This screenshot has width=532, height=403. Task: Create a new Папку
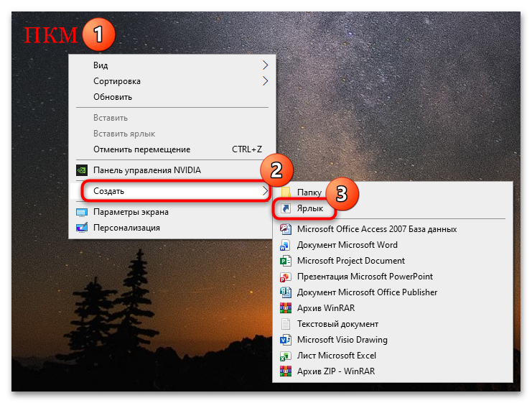[x=393, y=193]
